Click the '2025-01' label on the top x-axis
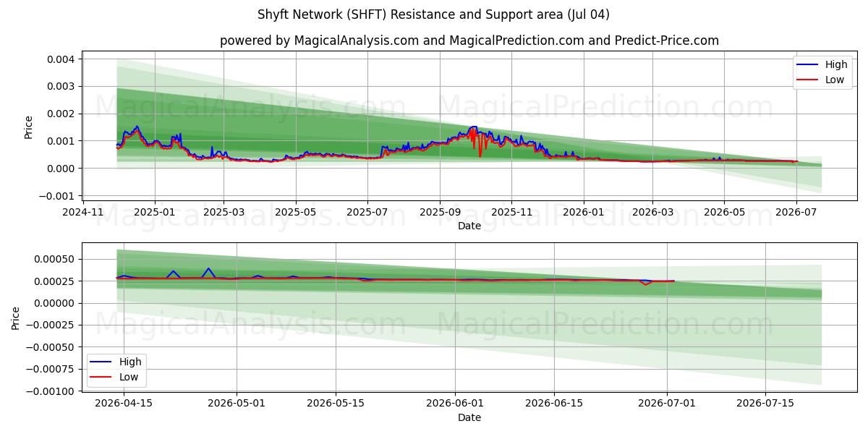868x434 pixels. click(x=155, y=212)
